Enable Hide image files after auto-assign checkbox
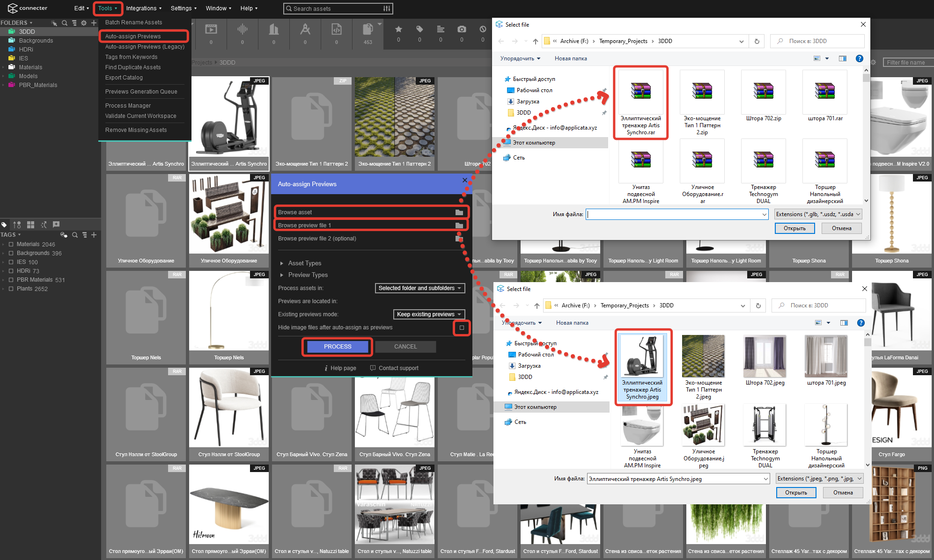The image size is (934, 560). [462, 327]
